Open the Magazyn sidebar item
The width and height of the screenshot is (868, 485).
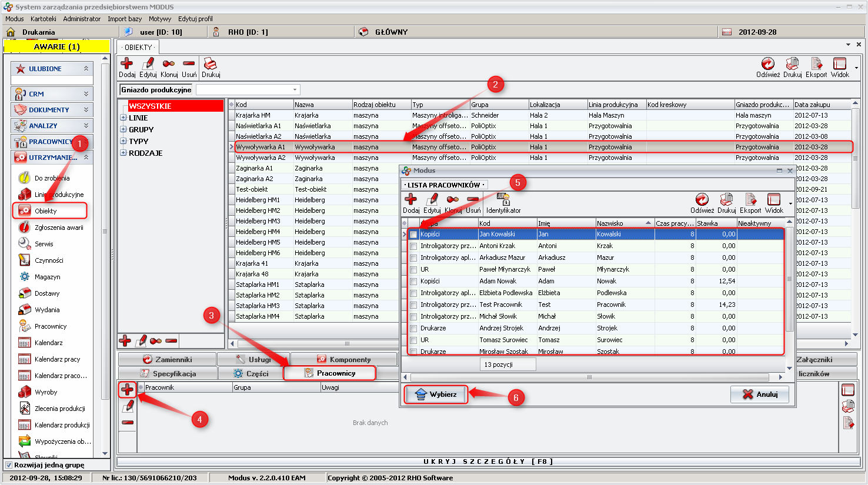coord(47,277)
